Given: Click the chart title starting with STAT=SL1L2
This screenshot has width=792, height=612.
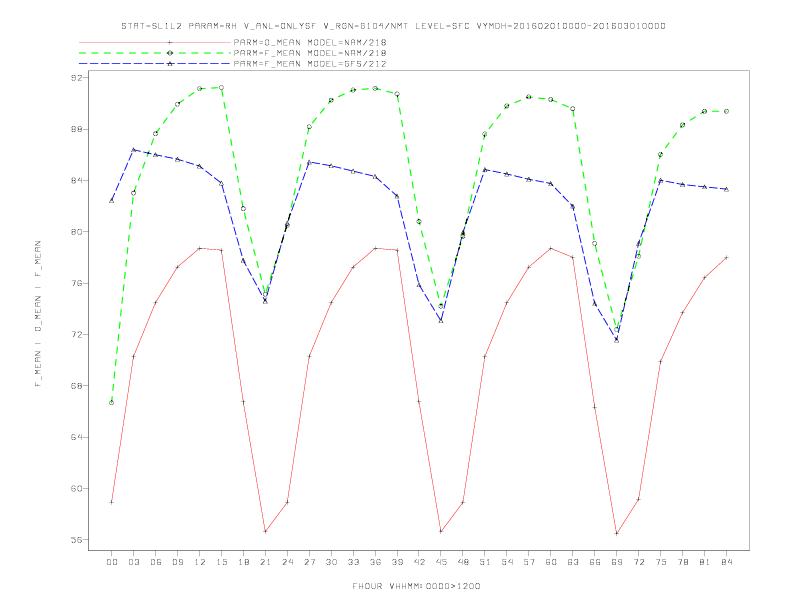Looking at the screenshot, I should pos(393,26).
